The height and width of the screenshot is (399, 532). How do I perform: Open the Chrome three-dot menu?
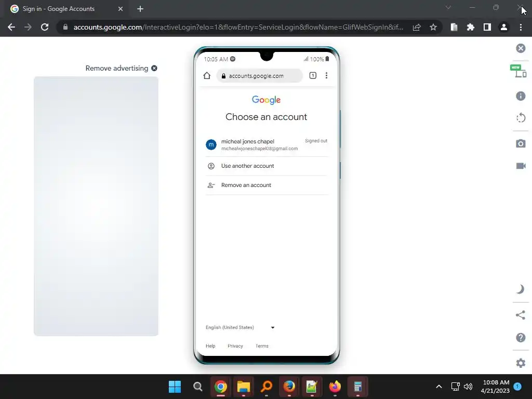point(521,27)
